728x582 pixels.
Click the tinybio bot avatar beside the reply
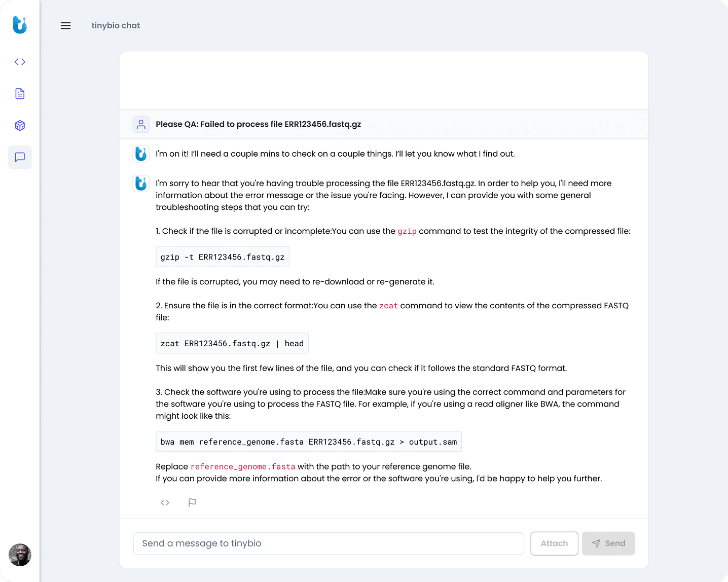click(141, 184)
